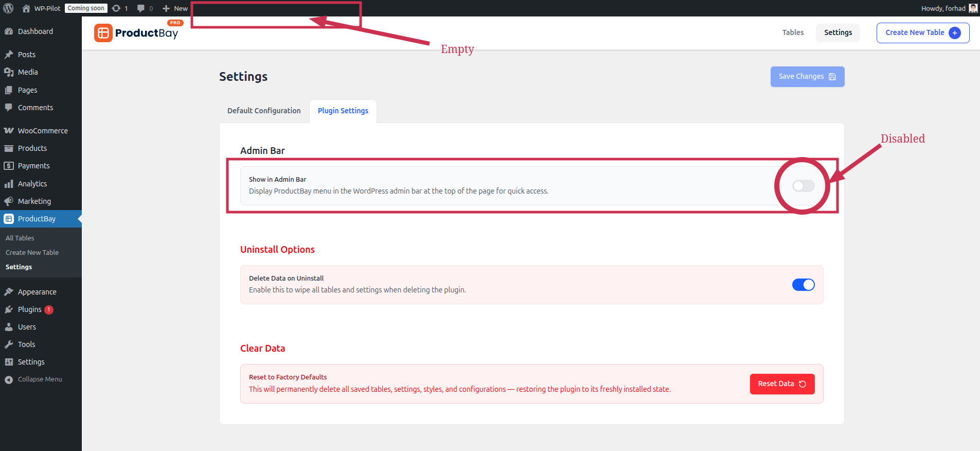Click the Marketing megaphone icon
The image size is (980, 451).
point(9,201)
